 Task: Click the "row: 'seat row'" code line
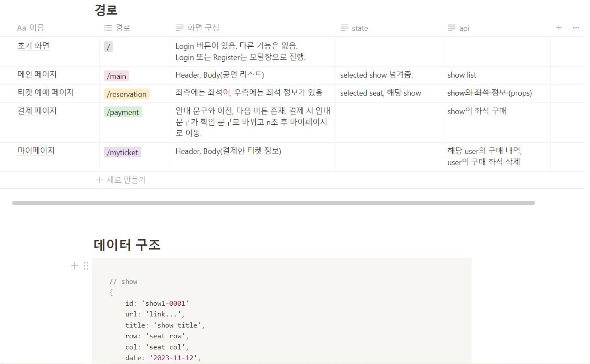[x=157, y=336]
